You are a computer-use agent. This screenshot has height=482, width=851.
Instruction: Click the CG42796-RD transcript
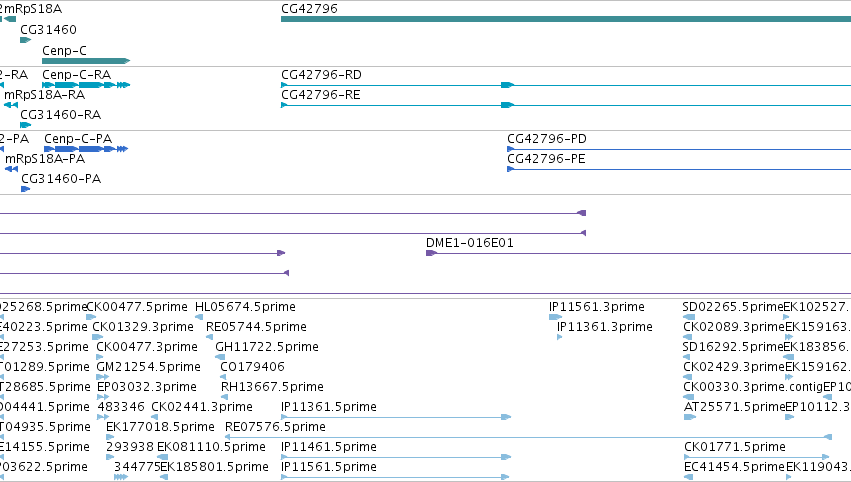tap(566, 85)
